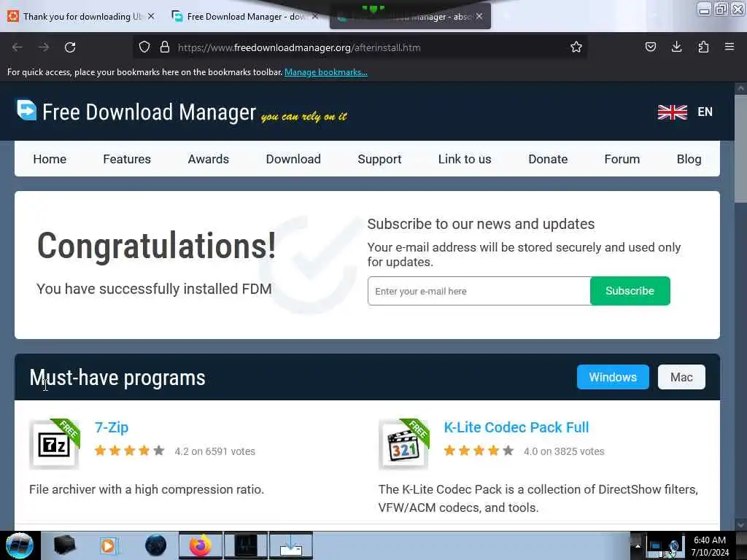This screenshot has width=747, height=560.
Task: Click the 7-Zip program icon
Action: click(x=54, y=444)
